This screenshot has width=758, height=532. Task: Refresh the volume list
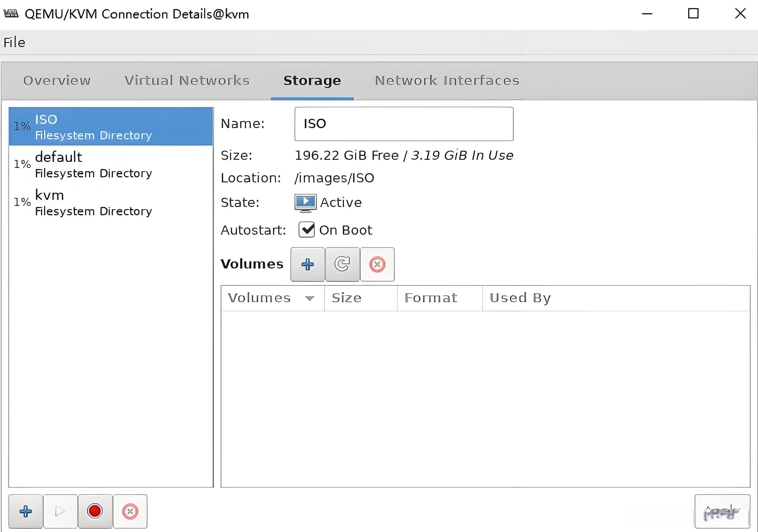pos(342,264)
